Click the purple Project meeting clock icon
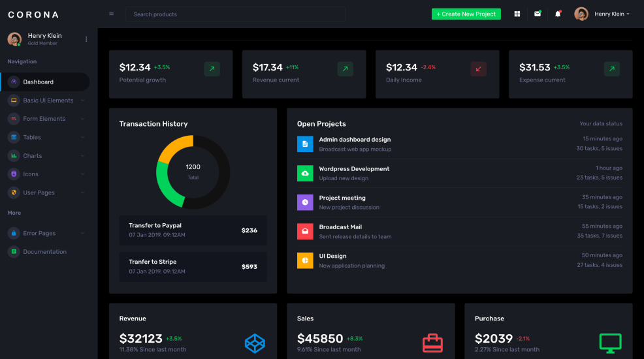 pyautogui.click(x=305, y=202)
